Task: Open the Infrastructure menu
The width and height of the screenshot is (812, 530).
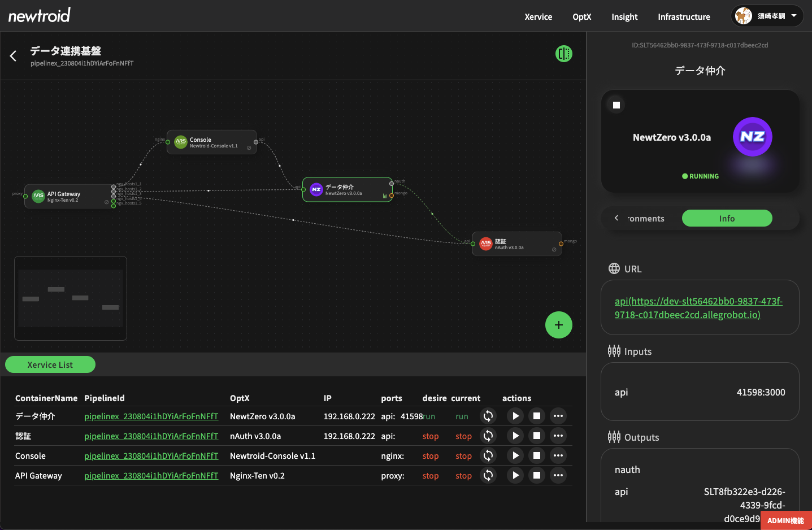Action: (684, 17)
